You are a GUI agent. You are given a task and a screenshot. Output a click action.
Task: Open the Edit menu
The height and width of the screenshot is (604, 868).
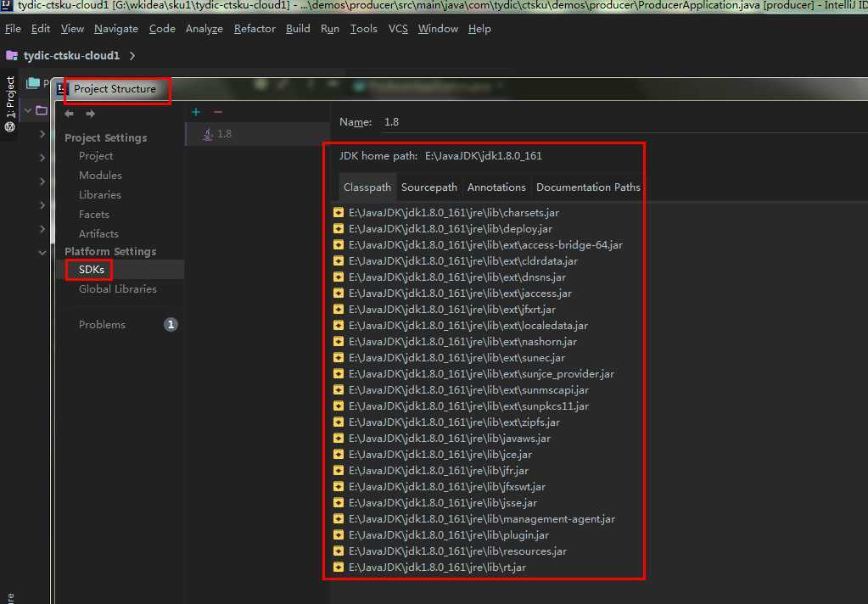41,29
